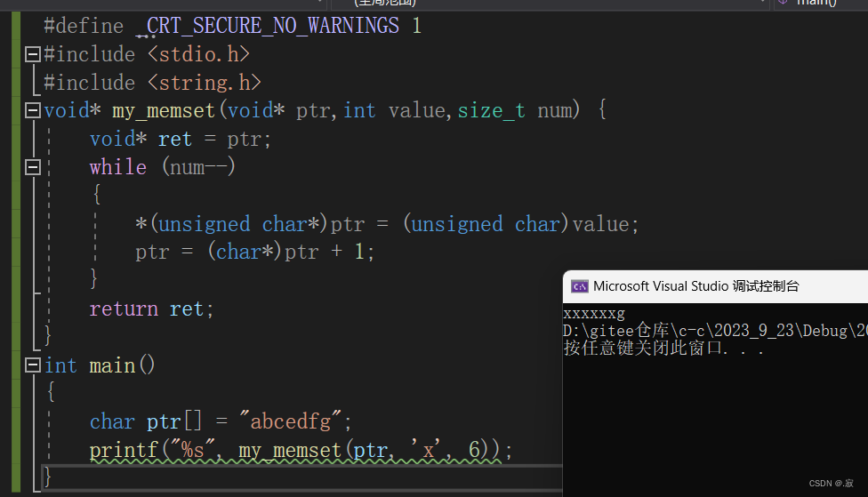The height and width of the screenshot is (497, 868).
Task: Click the "abcedfg" string literal
Action: pyautogui.click(x=291, y=421)
